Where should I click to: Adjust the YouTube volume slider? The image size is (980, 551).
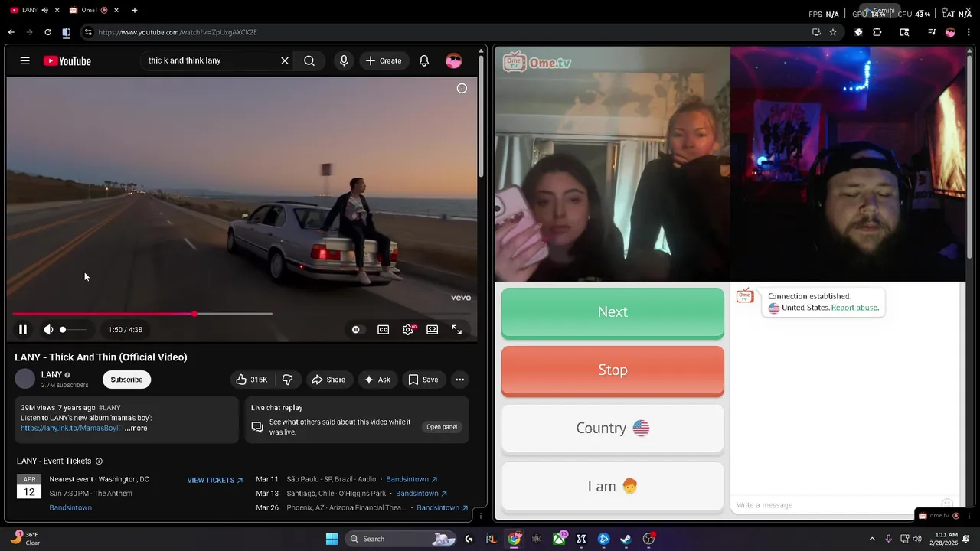tap(73, 329)
